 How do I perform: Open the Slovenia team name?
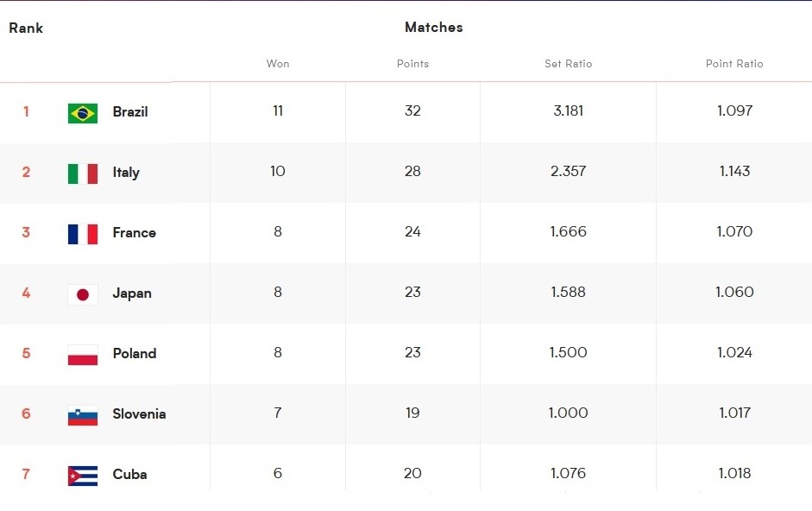[x=139, y=414]
